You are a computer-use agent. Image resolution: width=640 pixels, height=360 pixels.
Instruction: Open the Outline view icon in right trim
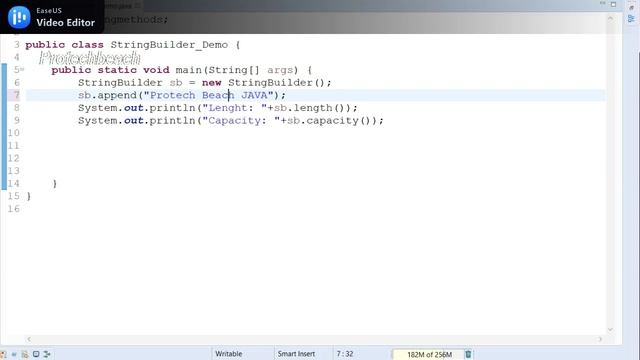[x=631, y=18]
